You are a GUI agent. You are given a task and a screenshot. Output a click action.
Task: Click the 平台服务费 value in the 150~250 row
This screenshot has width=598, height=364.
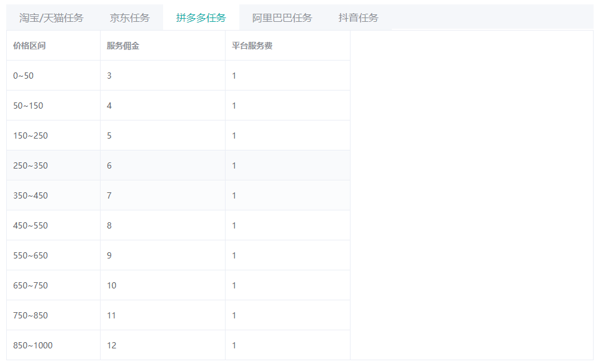pos(287,135)
